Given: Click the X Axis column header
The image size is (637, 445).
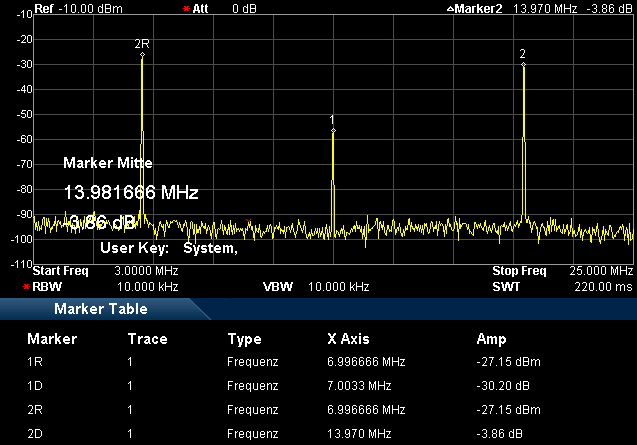Looking at the screenshot, I should tap(350, 339).
